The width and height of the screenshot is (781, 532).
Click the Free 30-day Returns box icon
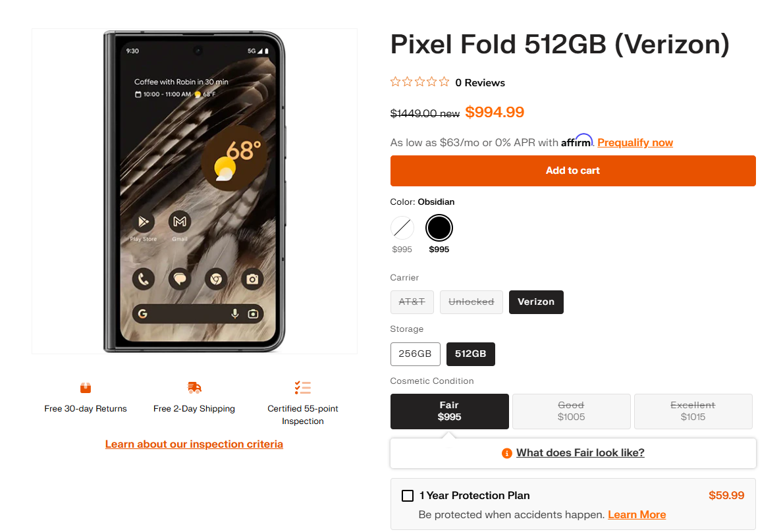[86, 387]
